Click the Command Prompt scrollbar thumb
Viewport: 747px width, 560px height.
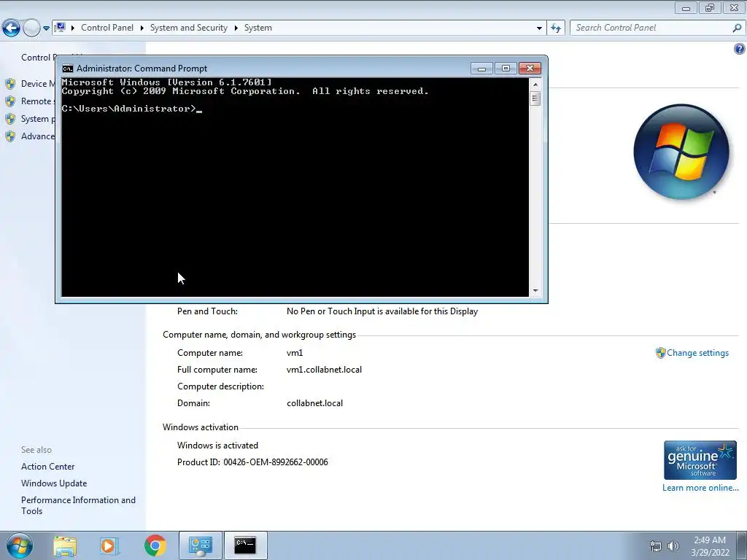point(535,98)
